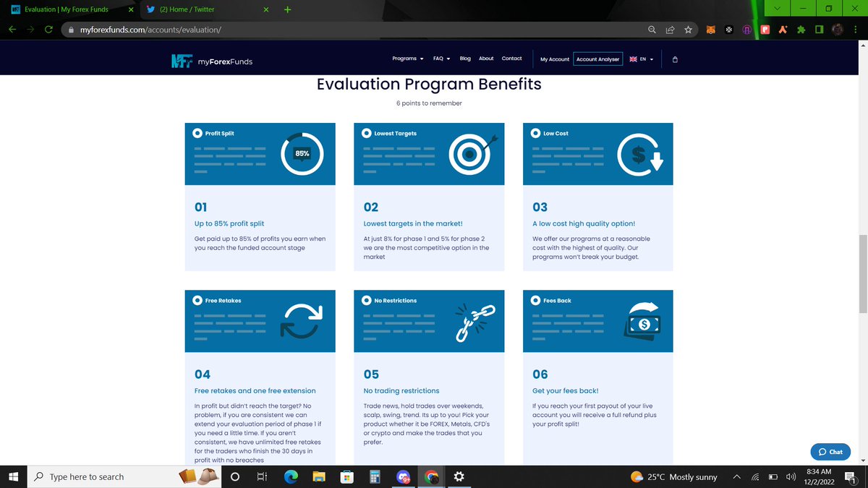
Task: Open the Chrome three-dot menu
Action: pyautogui.click(x=855, y=30)
